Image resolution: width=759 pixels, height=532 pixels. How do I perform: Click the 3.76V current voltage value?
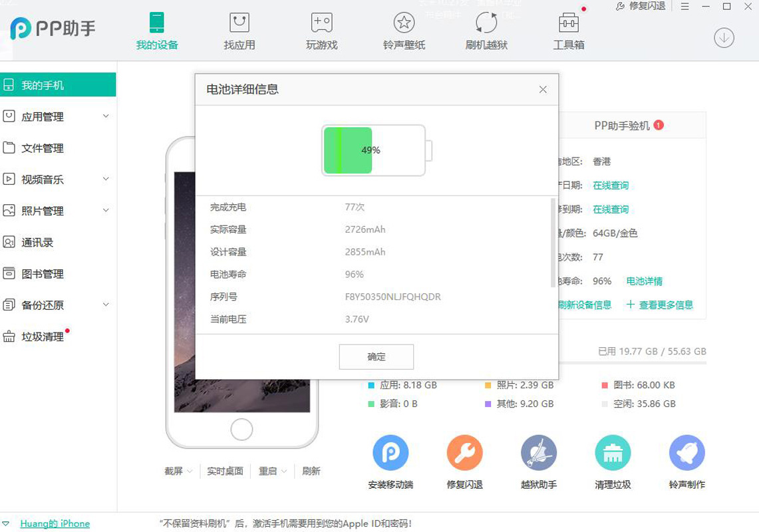click(x=357, y=319)
